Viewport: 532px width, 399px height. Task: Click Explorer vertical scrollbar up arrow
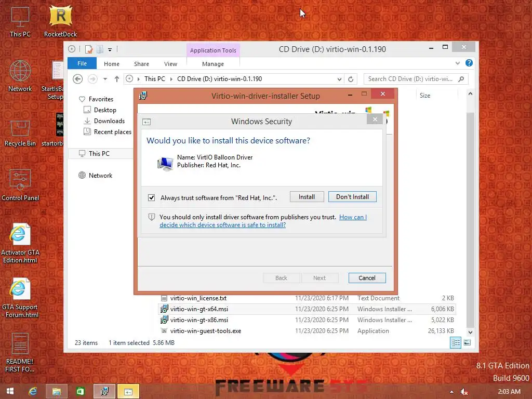pos(470,94)
